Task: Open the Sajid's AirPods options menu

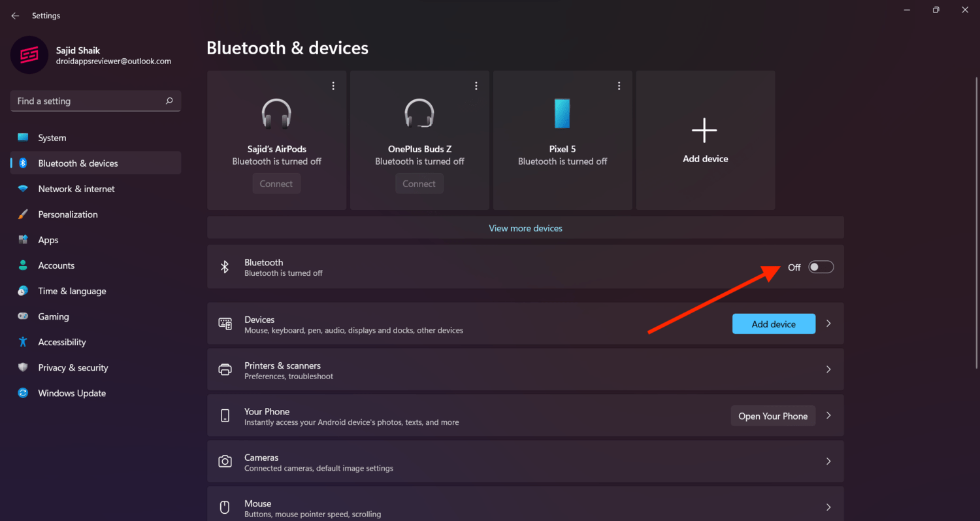Action: (333, 85)
